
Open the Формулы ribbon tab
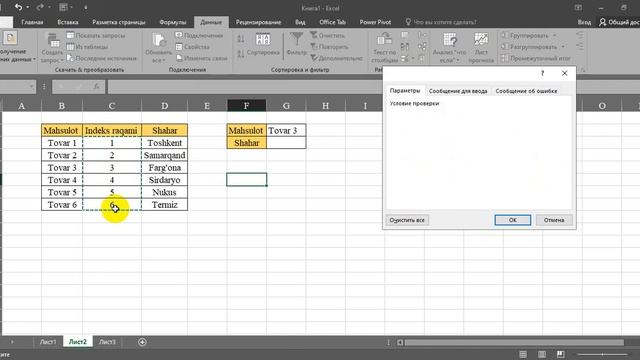pos(173,22)
